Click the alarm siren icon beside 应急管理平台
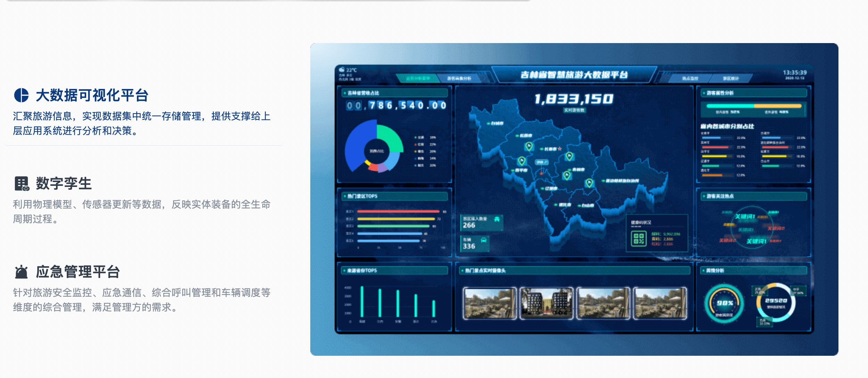Viewport: 868px width, 378px height. click(x=21, y=272)
